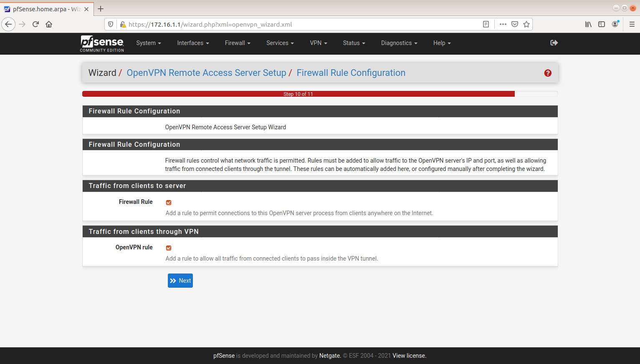Show sidebars icon in toolbar
Viewport: 640px width, 364px height.
coord(602,24)
